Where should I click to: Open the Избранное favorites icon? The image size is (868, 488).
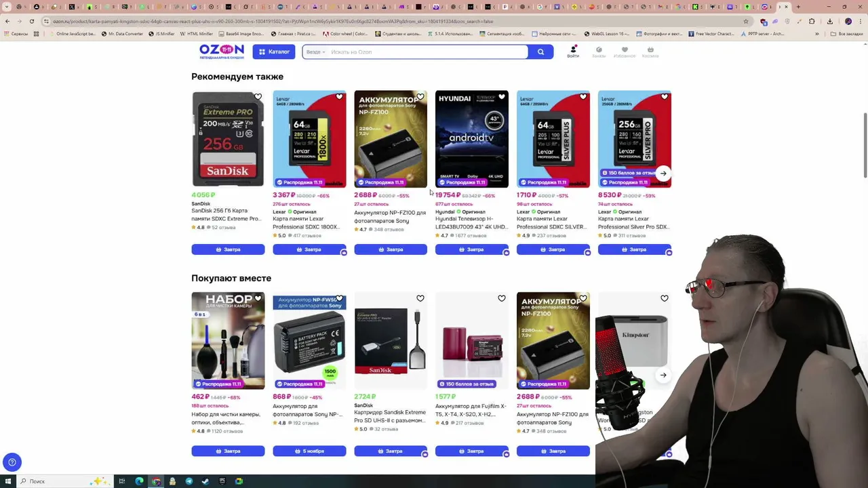625,52
